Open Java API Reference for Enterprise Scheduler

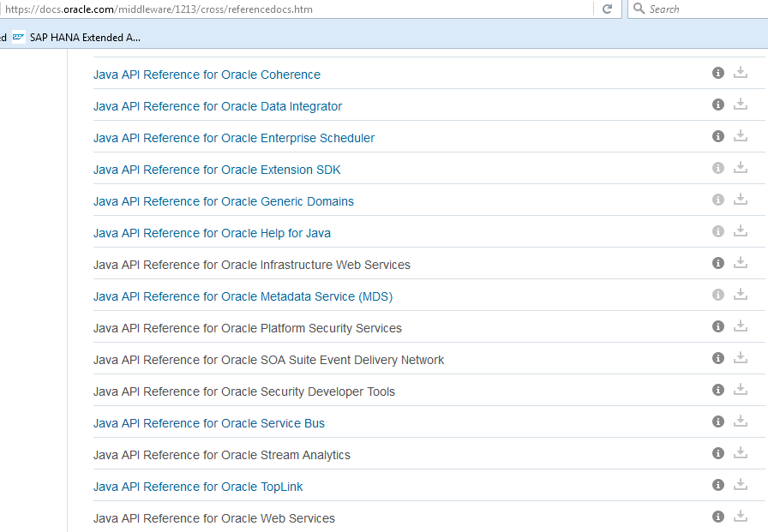(234, 138)
